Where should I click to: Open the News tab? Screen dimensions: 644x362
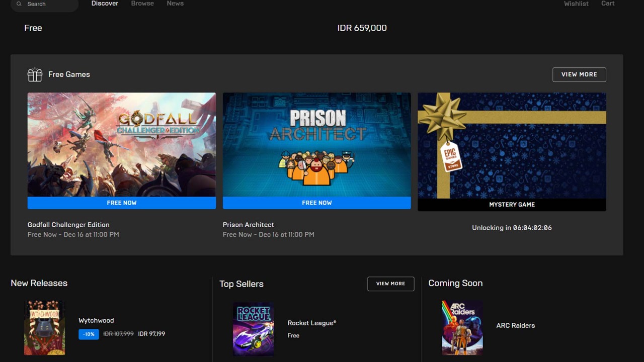click(x=175, y=4)
